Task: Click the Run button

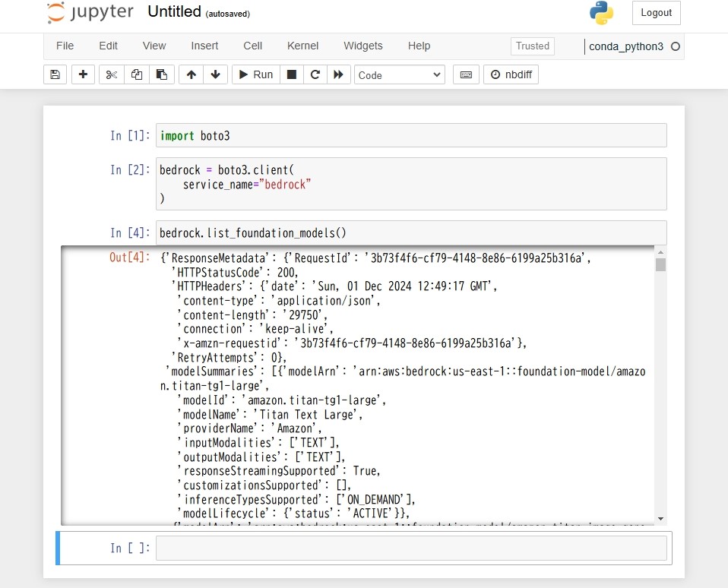Action: pyautogui.click(x=256, y=74)
